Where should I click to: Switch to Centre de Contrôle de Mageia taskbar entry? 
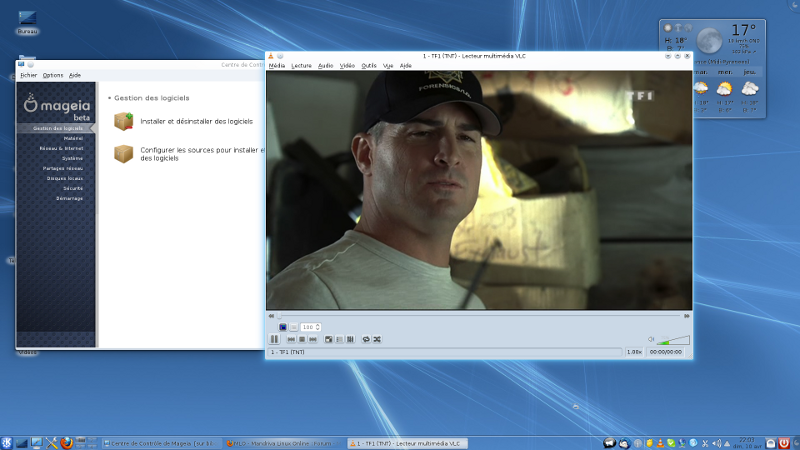coord(161,443)
